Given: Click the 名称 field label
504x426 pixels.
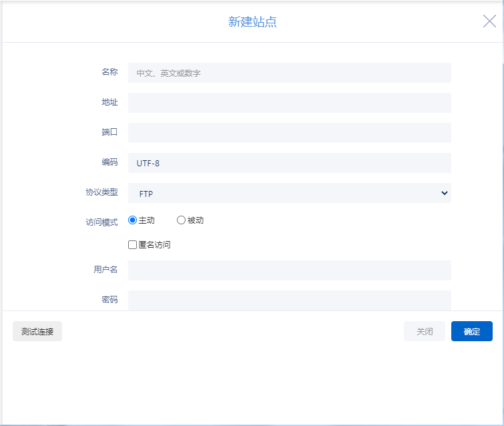Looking at the screenshot, I should (x=109, y=72).
